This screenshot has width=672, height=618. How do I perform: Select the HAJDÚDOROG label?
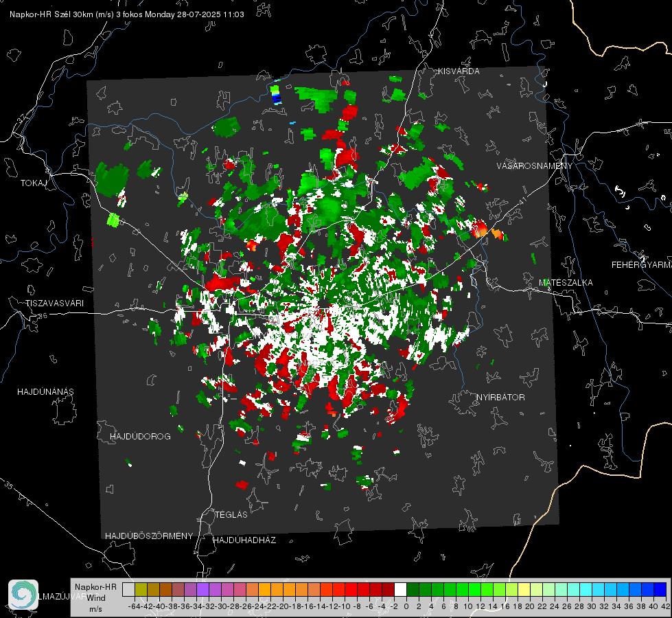click(140, 436)
